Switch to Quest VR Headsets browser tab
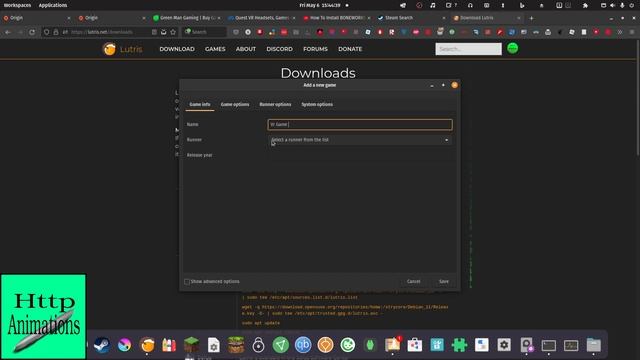The height and width of the screenshot is (360, 640). click(262, 18)
